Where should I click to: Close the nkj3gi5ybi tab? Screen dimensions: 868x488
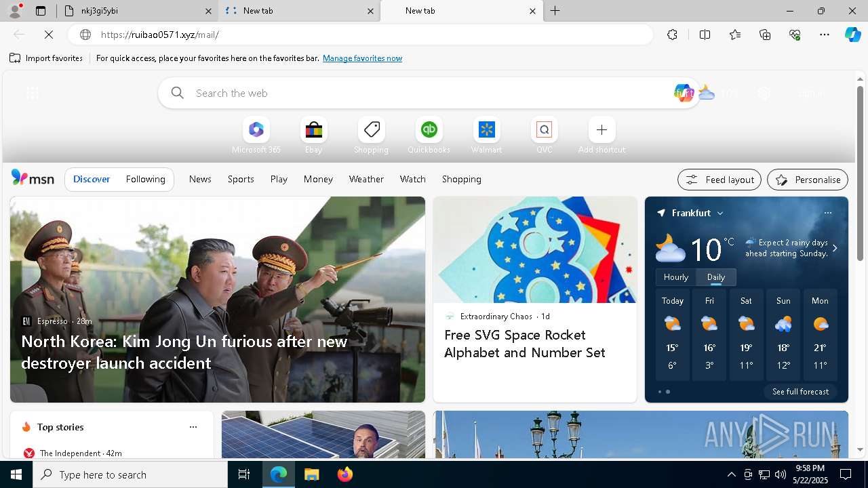pyautogui.click(x=209, y=11)
